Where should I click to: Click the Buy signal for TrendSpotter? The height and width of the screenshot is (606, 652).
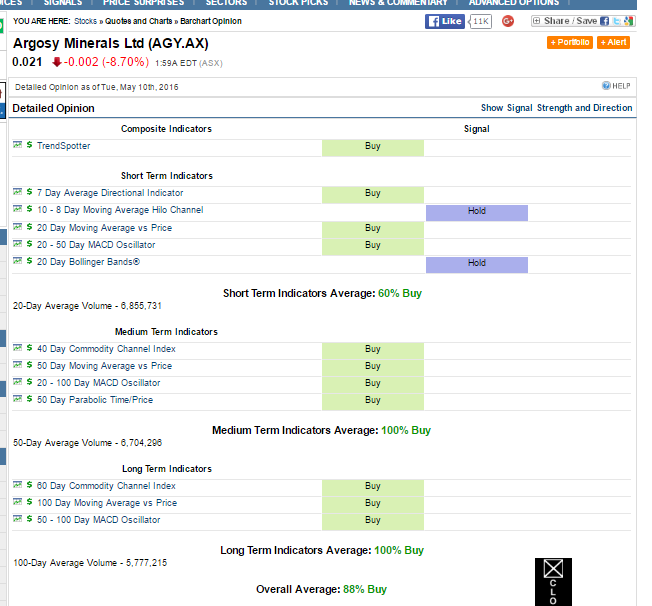pos(373,148)
